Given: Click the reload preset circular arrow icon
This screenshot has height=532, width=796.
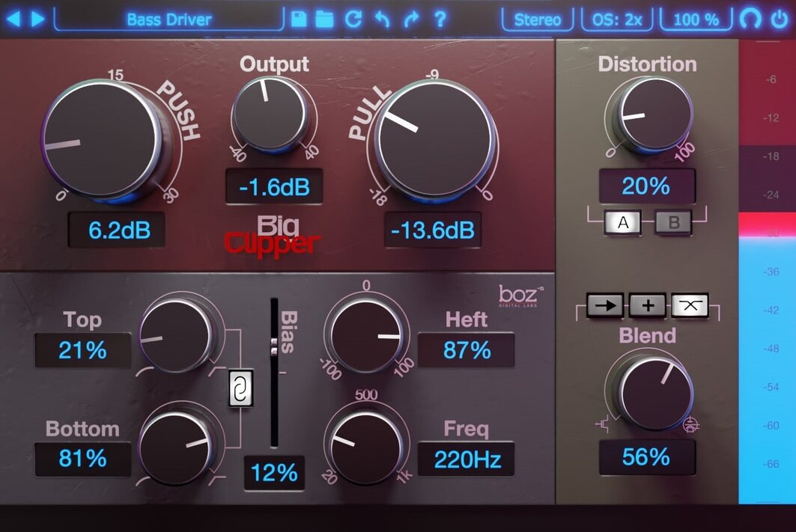Looking at the screenshot, I should [x=353, y=19].
